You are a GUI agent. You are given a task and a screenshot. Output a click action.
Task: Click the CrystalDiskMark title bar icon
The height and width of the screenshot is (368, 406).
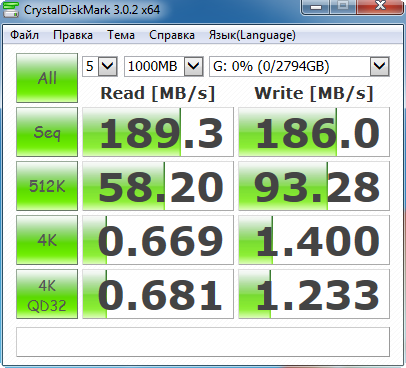(x=10, y=9)
